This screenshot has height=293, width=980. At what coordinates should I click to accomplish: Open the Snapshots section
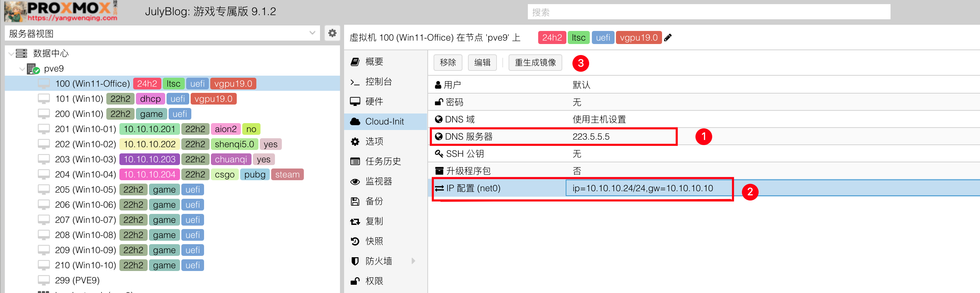click(x=374, y=241)
